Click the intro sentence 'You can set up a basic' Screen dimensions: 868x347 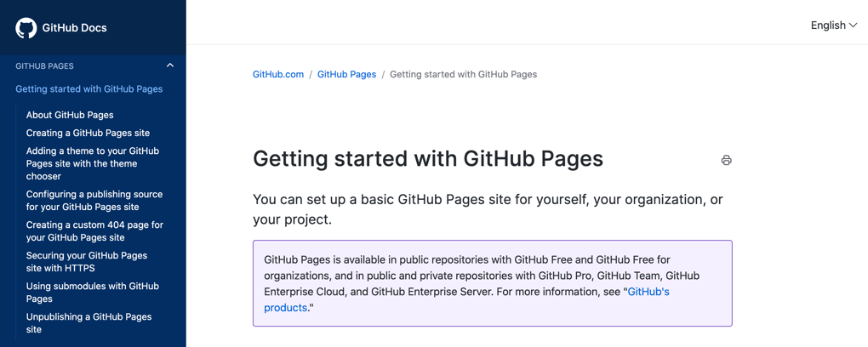click(488, 209)
